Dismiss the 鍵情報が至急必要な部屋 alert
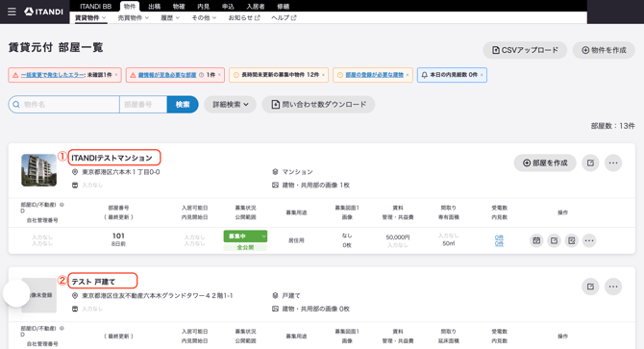 (x=219, y=75)
